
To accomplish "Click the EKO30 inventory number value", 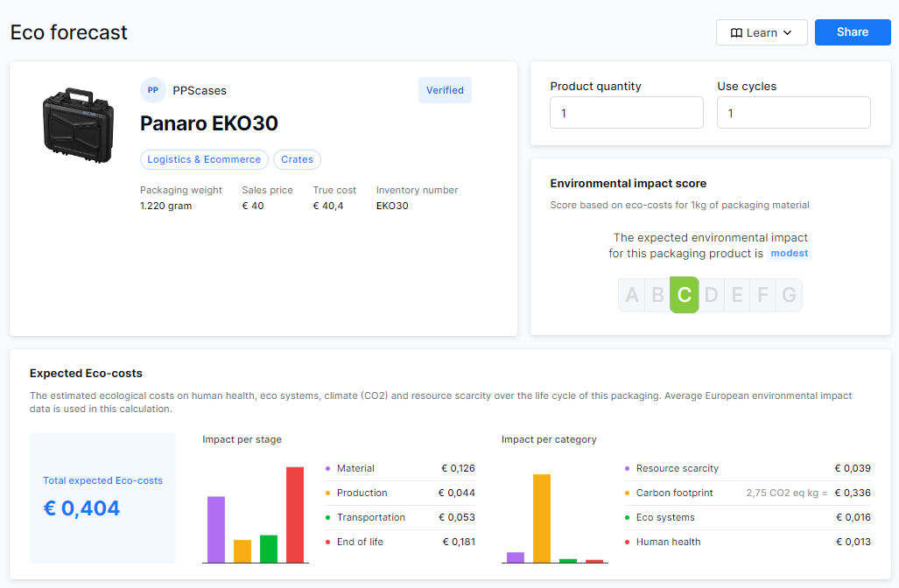I will point(392,206).
